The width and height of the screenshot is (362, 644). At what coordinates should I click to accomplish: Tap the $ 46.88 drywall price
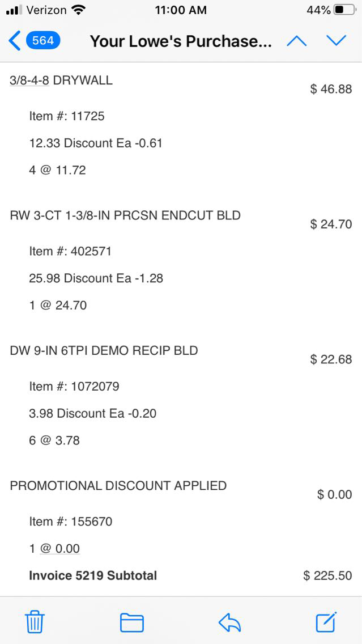coord(331,89)
